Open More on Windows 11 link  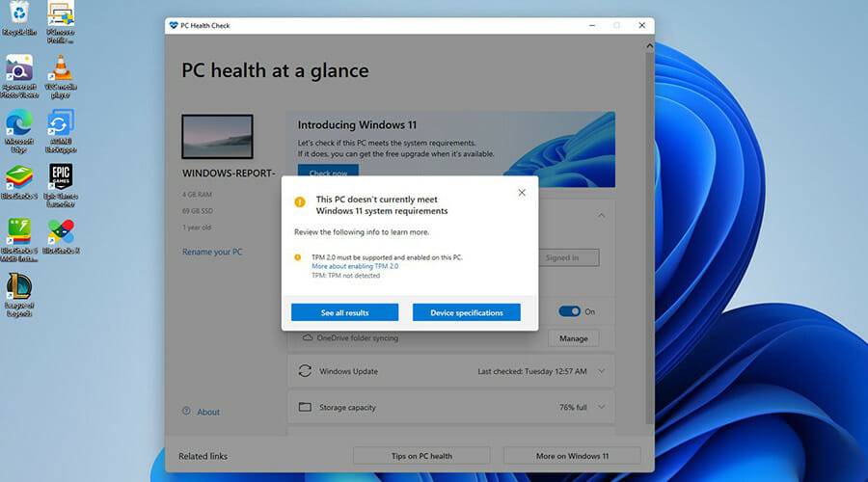[x=572, y=456]
